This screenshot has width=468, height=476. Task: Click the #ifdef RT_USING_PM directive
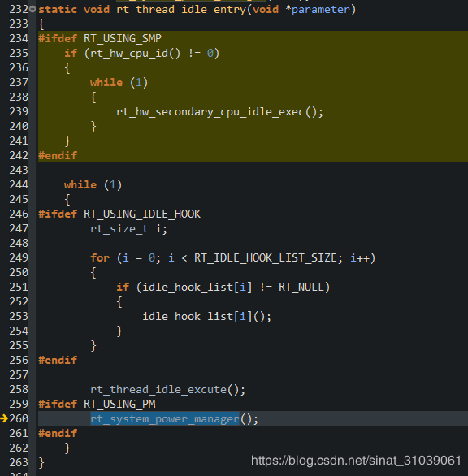(97, 404)
